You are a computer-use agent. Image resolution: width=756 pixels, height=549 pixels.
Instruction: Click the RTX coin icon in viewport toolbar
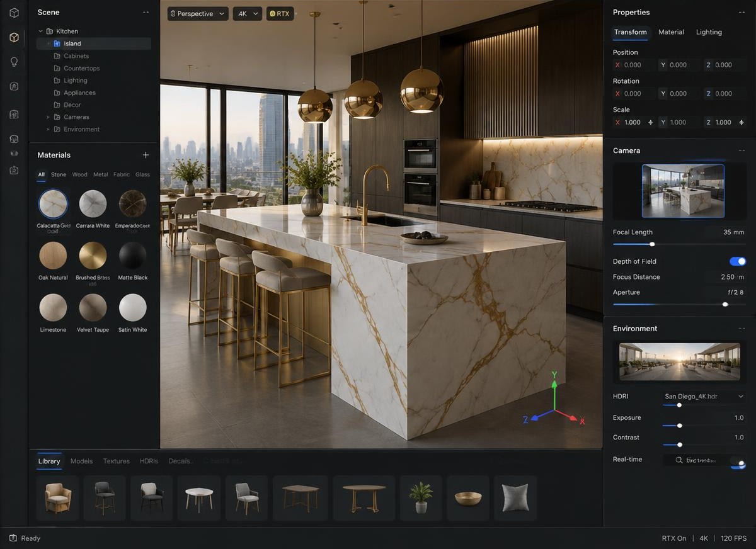(273, 14)
